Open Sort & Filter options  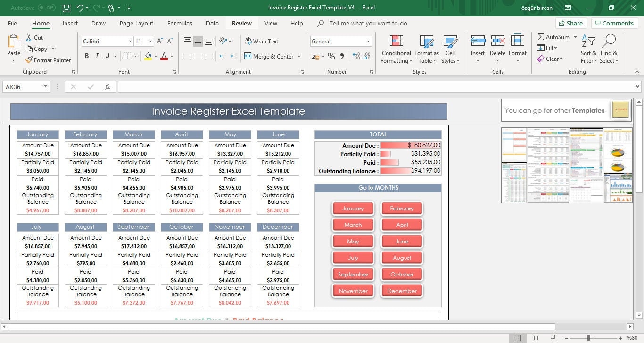click(588, 49)
